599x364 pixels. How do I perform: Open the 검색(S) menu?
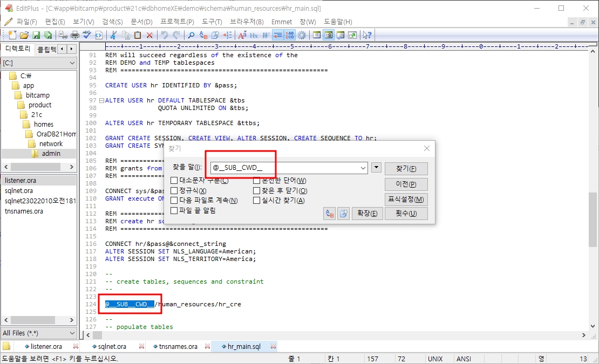point(112,22)
